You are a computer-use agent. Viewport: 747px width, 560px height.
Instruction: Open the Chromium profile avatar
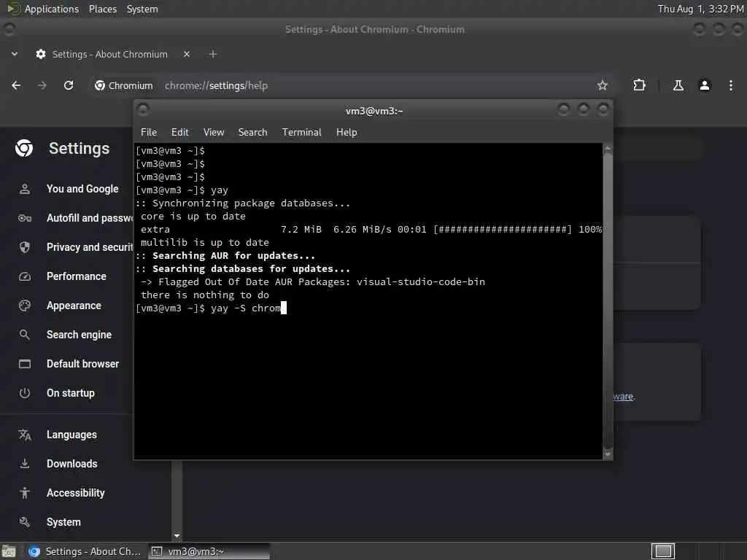(x=704, y=85)
